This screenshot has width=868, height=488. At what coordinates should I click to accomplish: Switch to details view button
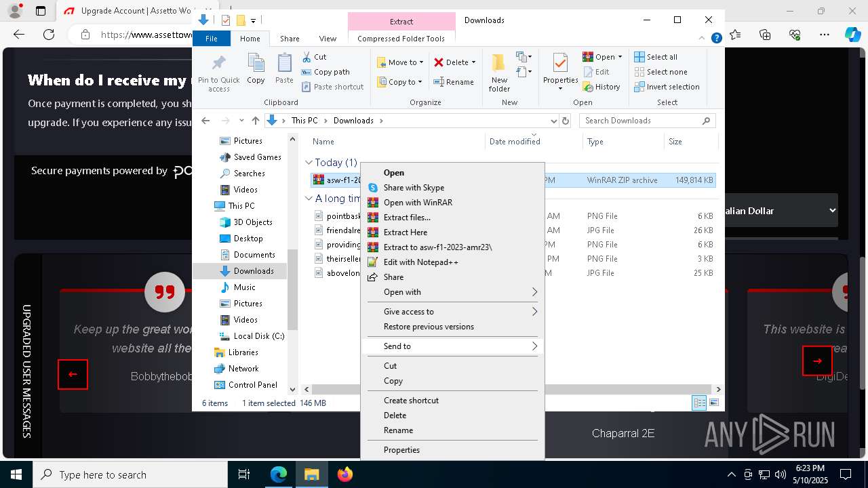699,403
